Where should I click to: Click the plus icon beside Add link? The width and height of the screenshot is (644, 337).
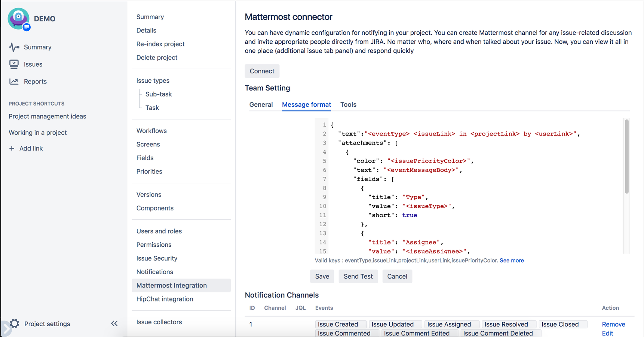click(12, 148)
